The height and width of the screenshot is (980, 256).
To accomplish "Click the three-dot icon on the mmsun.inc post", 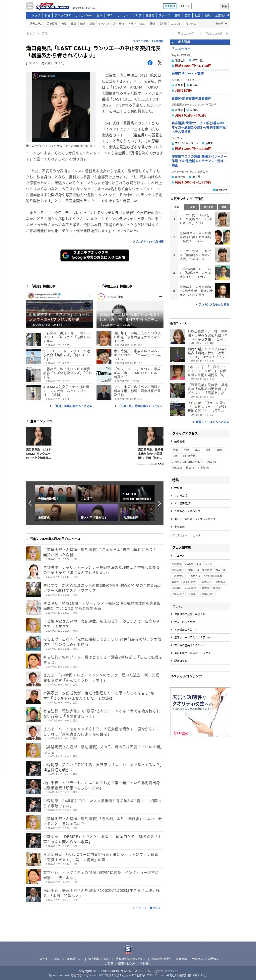I will [160, 296].
